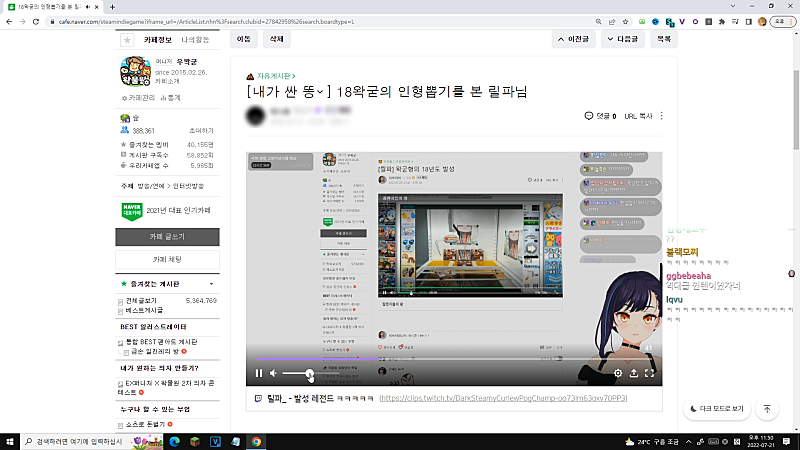This screenshot has height=450, width=800.
Task: Click the browser forward arrow
Action: point(22,22)
